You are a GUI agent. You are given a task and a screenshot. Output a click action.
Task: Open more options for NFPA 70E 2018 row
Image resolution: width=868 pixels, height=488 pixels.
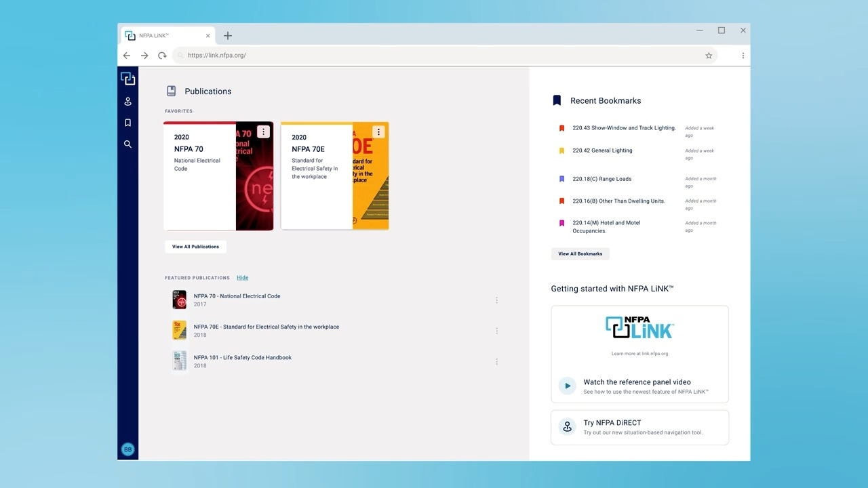click(x=496, y=331)
